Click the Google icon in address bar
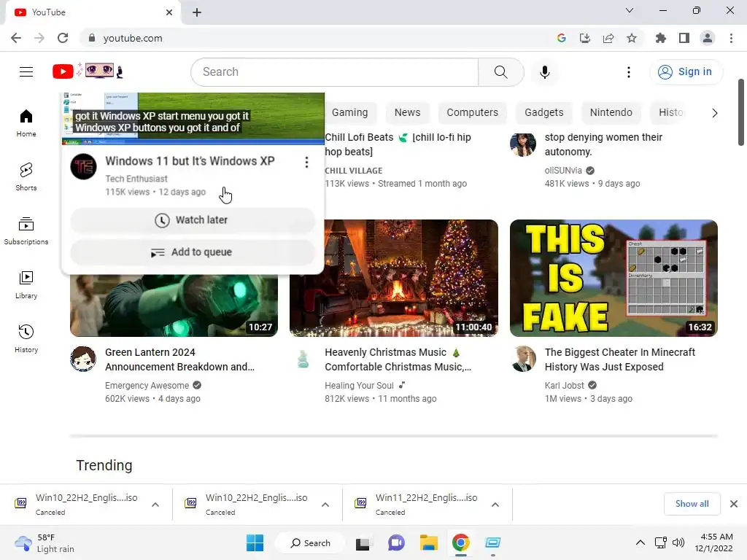Viewport: 747px width, 560px height. [562, 38]
